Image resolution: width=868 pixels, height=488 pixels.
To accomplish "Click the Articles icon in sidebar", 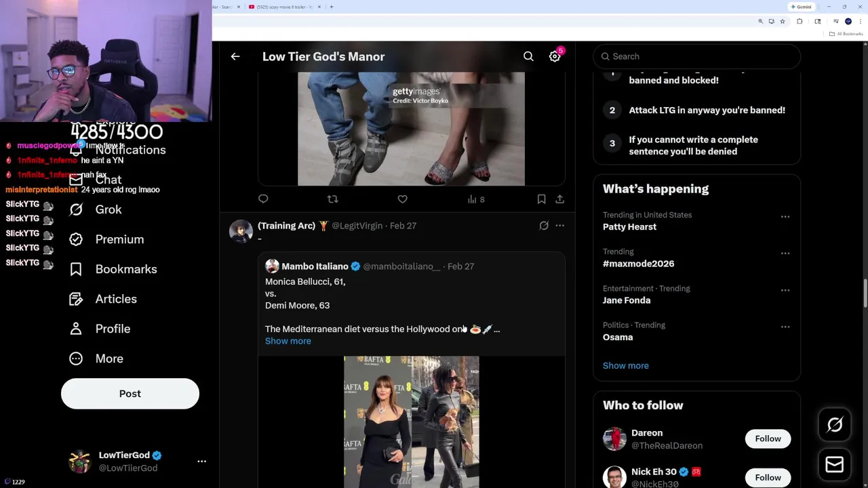I will [76, 299].
